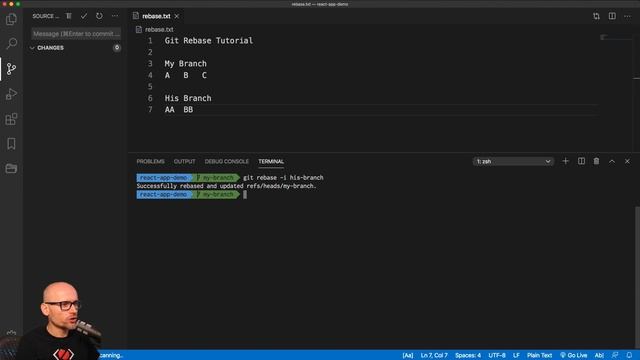Click the 'Successfully rebased' terminal output line
The width and height of the screenshot is (640, 360).
click(x=227, y=186)
